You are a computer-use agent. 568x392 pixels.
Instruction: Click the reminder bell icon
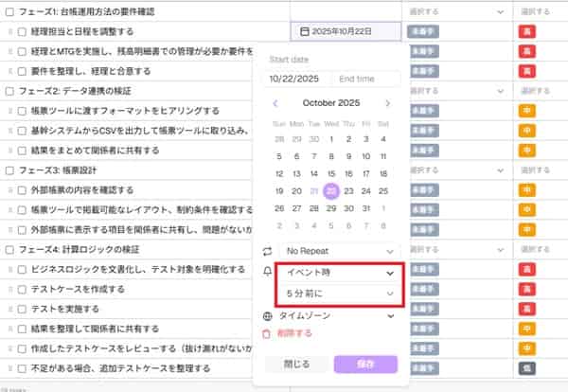tap(267, 273)
